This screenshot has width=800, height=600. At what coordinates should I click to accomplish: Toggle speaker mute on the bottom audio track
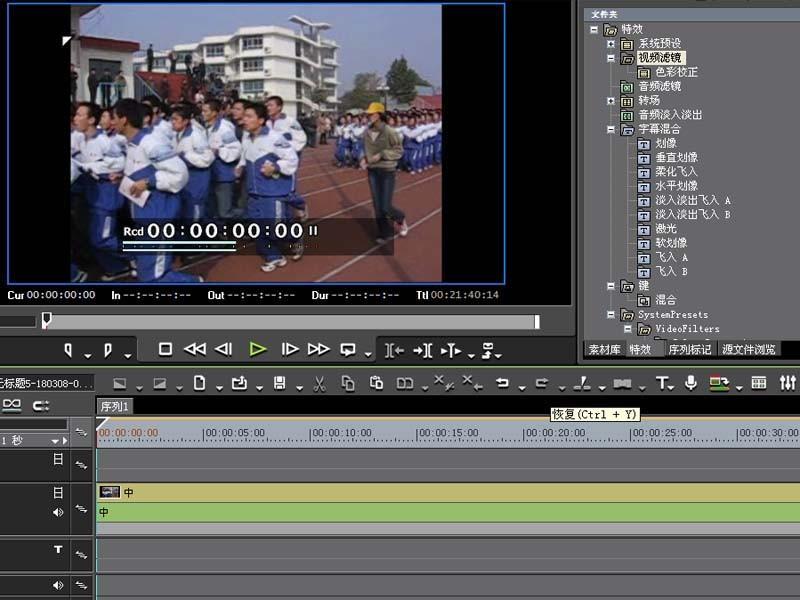point(58,585)
